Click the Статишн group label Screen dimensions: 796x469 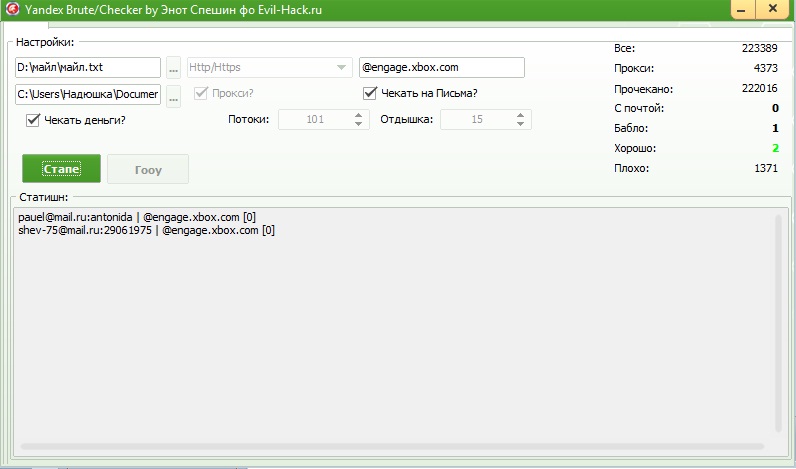tap(43, 197)
